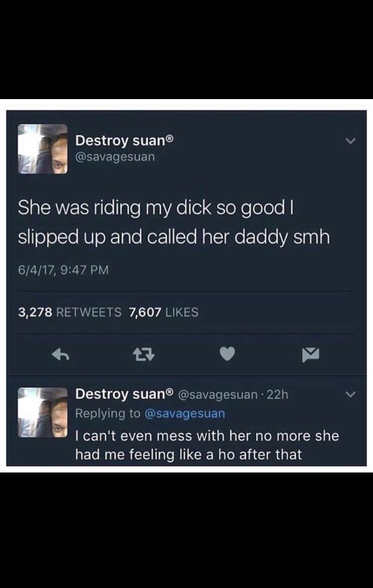Click the 6/4/17, 9:47 PM timestamp
The width and height of the screenshot is (373, 588).
click(x=63, y=270)
